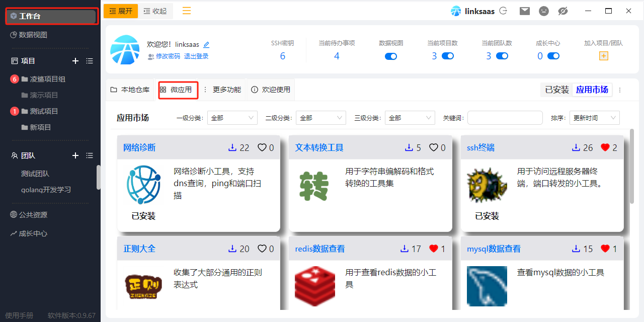Click red heart on mysql数据查看 card
This screenshot has height=322, width=644.
pos(605,249)
